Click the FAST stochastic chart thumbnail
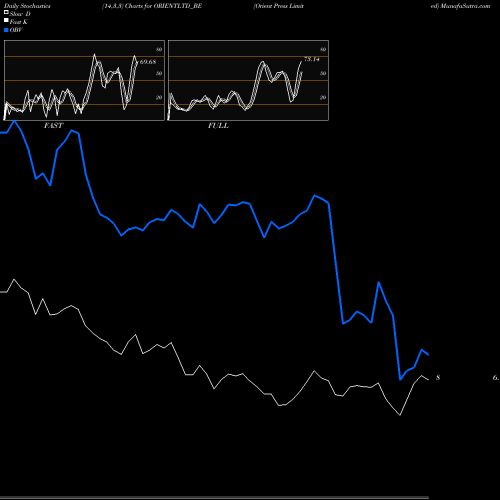 (84, 80)
